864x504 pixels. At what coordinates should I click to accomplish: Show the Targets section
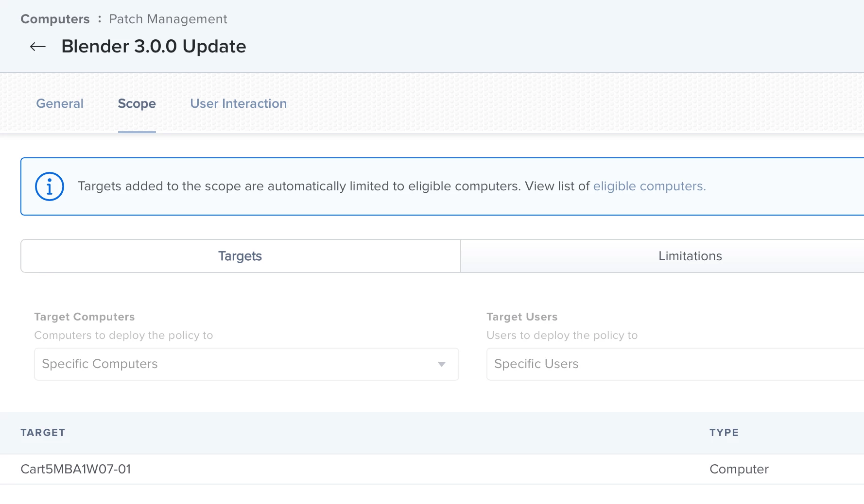tap(241, 256)
